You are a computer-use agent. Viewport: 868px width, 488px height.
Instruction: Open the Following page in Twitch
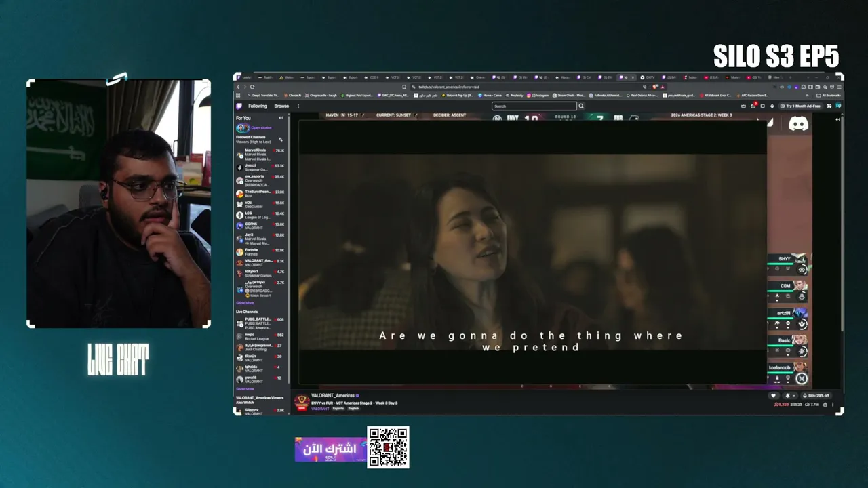258,106
